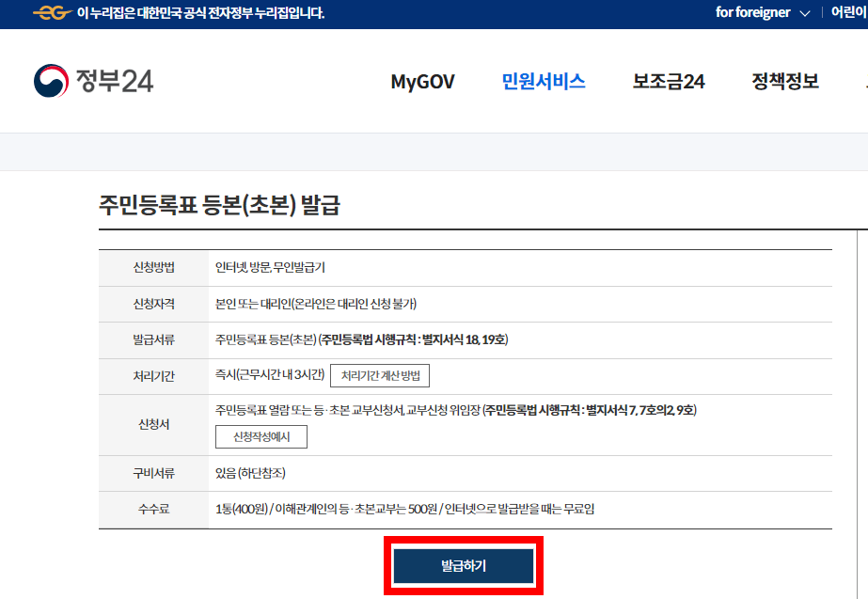Click the 발급하기 issuance button
The image size is (868, 599).
(462, 566)
